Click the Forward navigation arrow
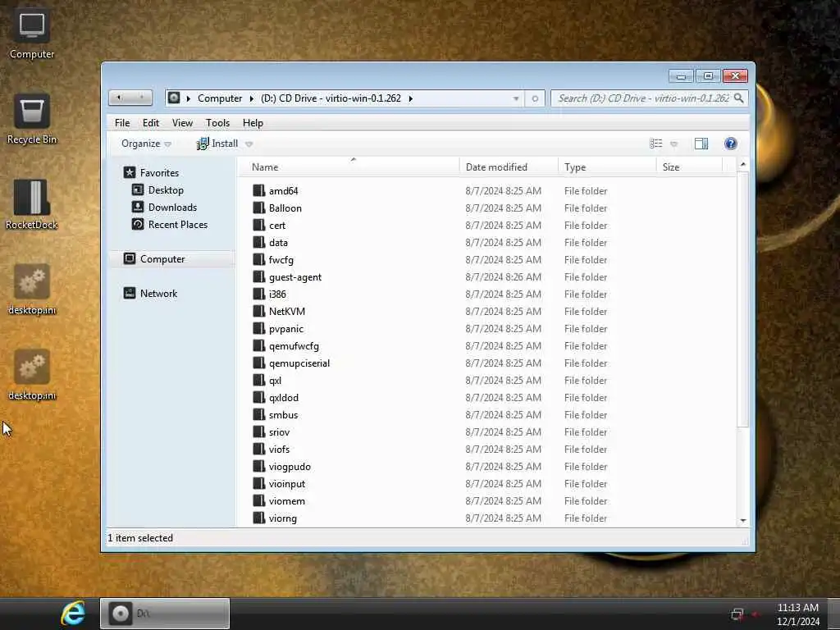Image resolution: width=840 pixels, height=630 pixels. (141, 98)
